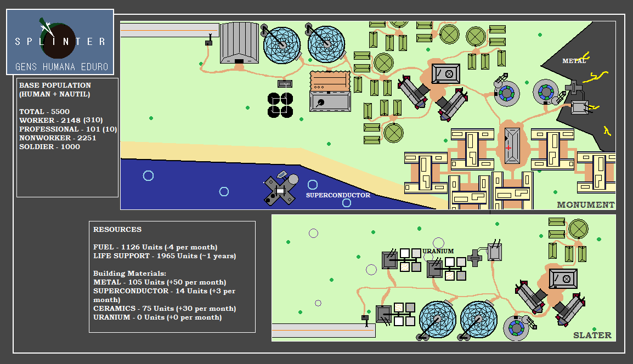
Task: Select the SLATER base name label
Action: [x=592, y=335]
